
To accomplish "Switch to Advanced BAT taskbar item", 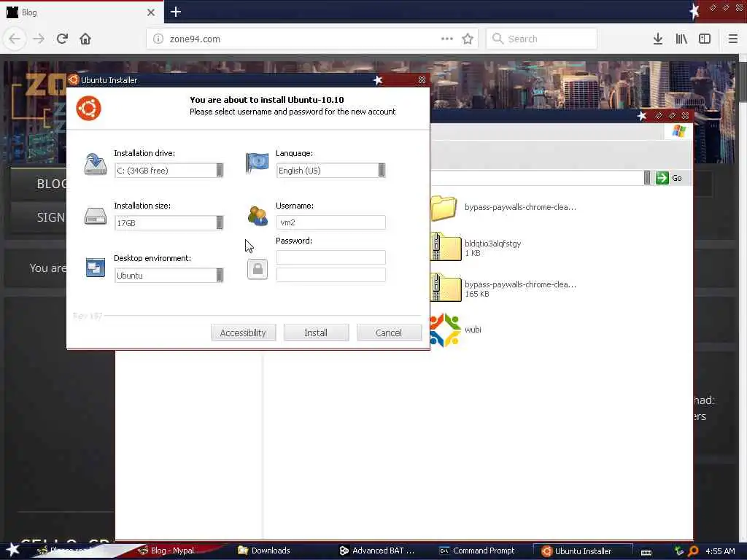I will click(x=377, y=551).
